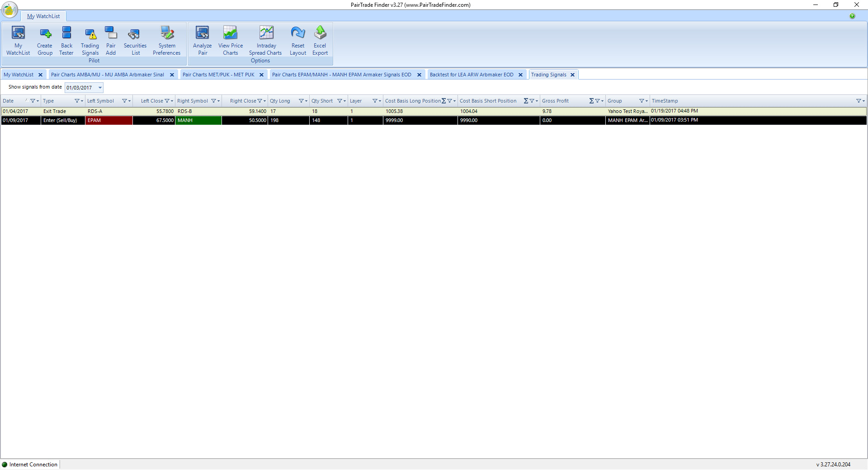Click the Analyze Pair icon
Viewport: 868px width, 470px height.
click(202, 40)
